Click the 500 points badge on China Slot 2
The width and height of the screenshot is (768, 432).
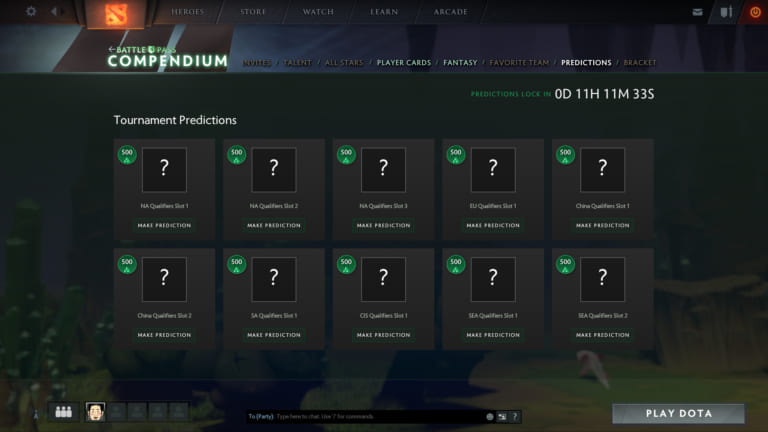tap(127, 265)
